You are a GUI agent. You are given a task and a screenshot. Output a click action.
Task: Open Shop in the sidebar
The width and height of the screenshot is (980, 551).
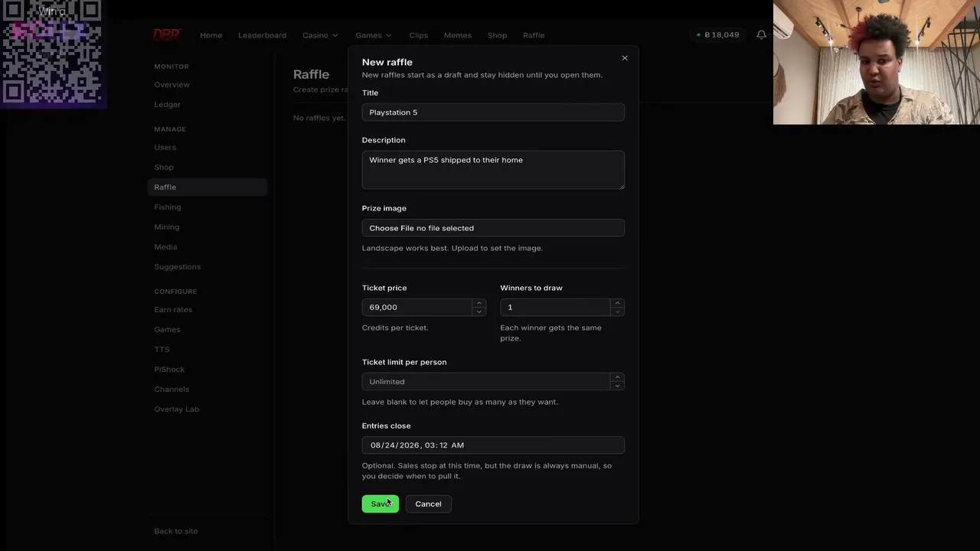coord(164,168)
